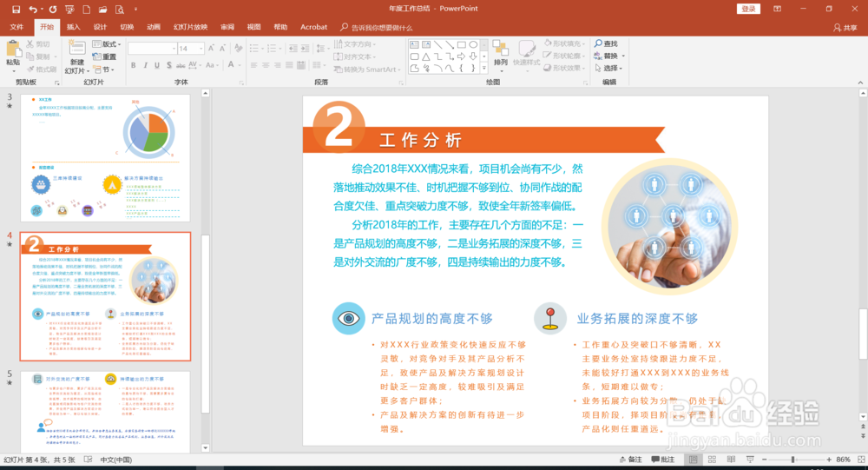Image resolution: width=868 pixels, height=470 pixels.
Task: Open the 排列 arrange menu
Action: click(501, 56)
